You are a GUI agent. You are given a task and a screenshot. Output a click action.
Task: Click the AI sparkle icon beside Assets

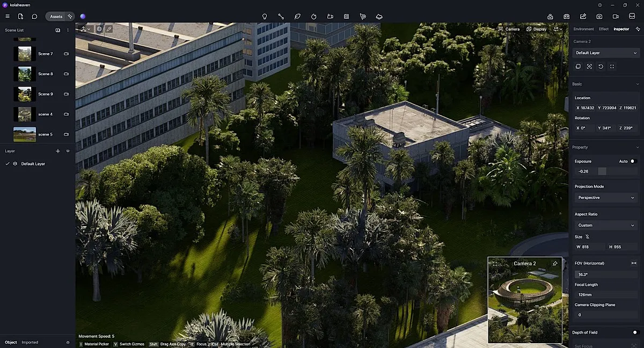click(x=70, y=17)
